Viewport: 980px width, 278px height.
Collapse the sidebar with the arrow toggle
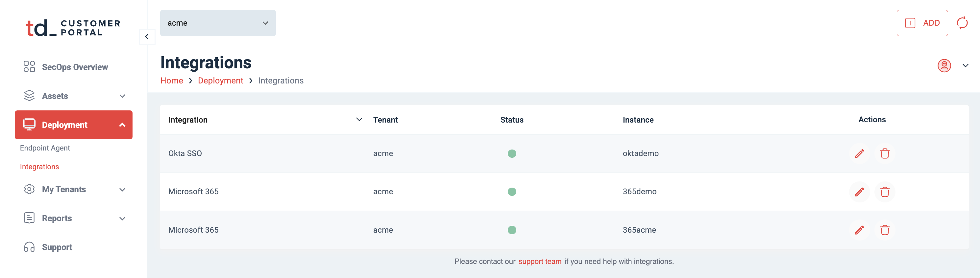(147, 37)
